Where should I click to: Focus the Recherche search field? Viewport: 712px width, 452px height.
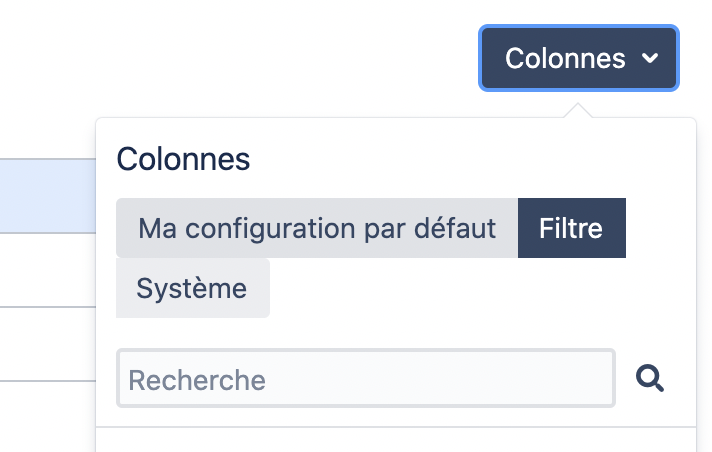pos(366,379)
